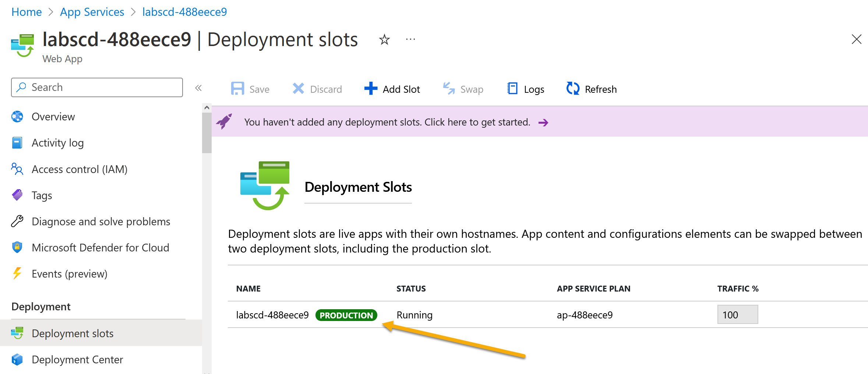The height and width of the screenshot is (374, 868).
Task: Click the TRAFFIC % column header
Action: point(738,289)
